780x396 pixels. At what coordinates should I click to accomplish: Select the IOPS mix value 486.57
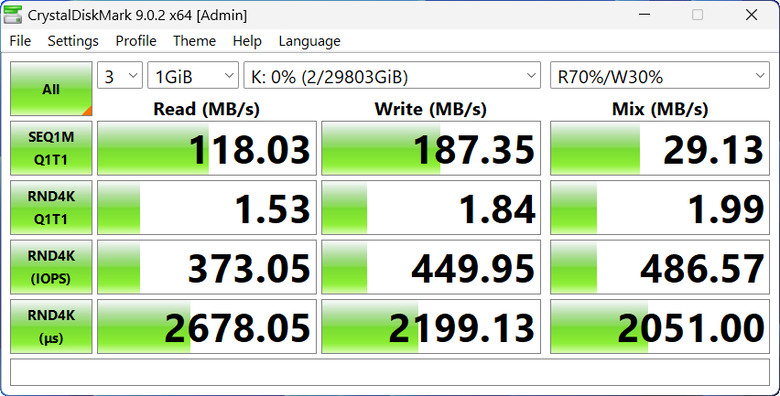pyautogui.click(x=660, y=267)
